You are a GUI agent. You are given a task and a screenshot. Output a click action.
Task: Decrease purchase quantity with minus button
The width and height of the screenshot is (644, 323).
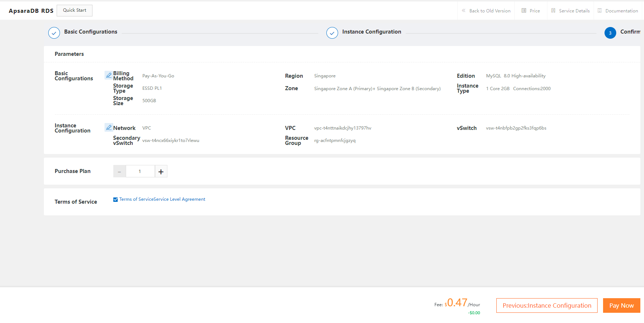tap(120, 172)
